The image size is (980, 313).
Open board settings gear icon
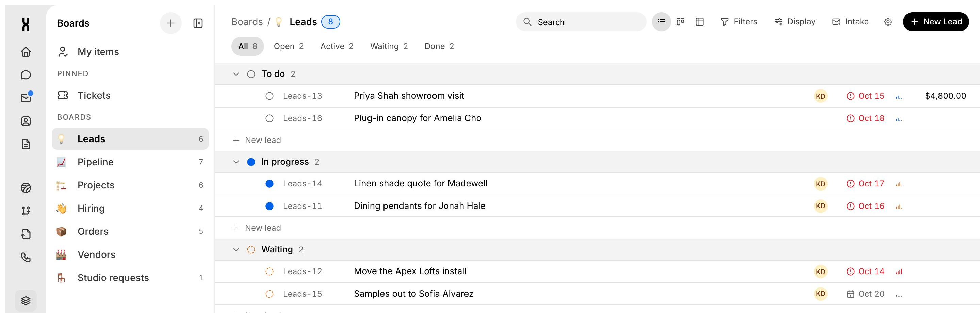888,22
